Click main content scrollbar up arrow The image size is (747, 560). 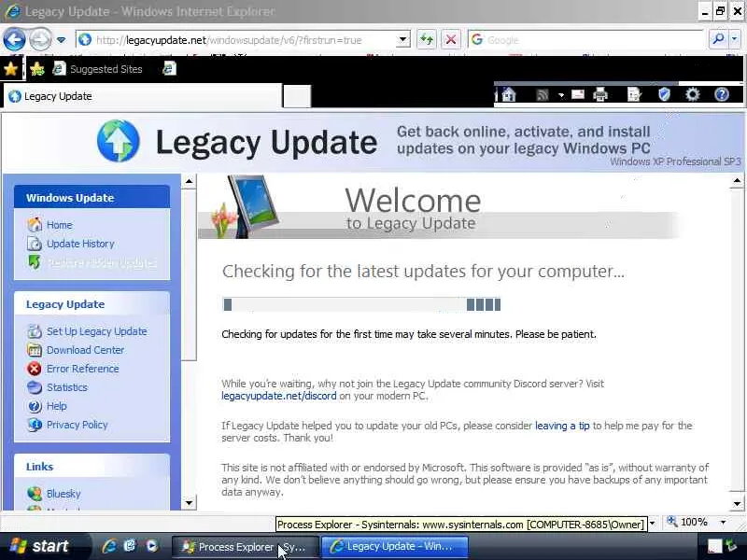pyautogui.click(x=737, y=181)
